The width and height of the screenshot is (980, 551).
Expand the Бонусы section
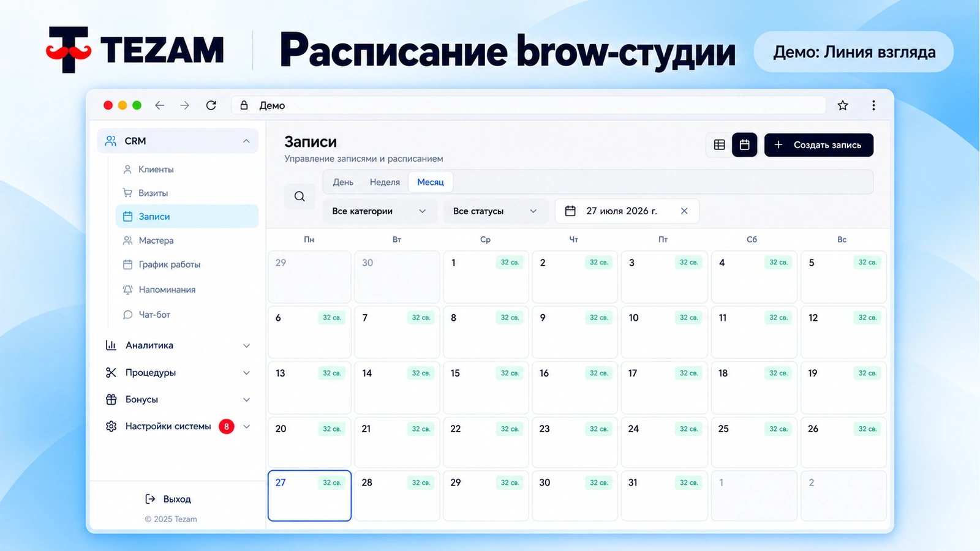point(246,400)
